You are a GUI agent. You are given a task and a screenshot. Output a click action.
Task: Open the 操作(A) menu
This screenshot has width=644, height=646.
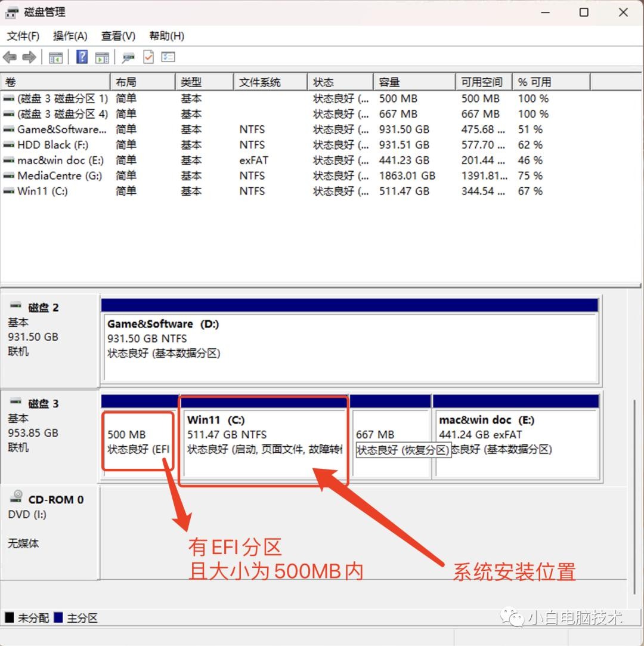click(x=70, y=36)
